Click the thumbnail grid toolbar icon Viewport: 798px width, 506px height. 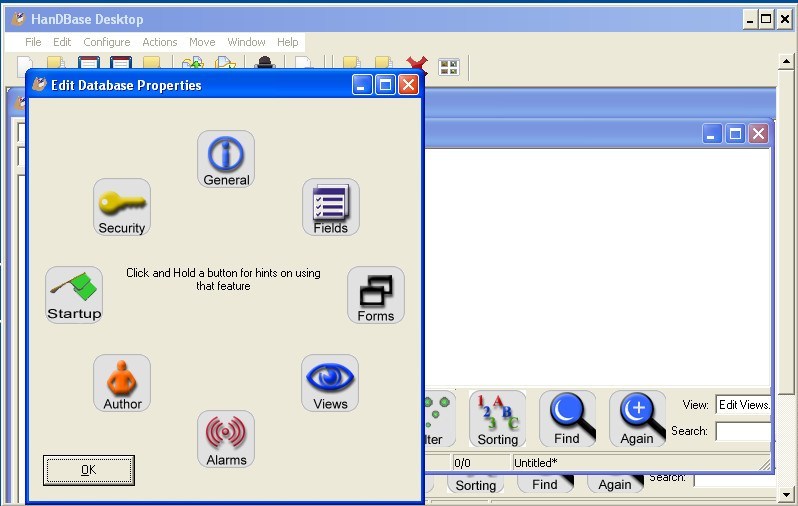(449, 67)
